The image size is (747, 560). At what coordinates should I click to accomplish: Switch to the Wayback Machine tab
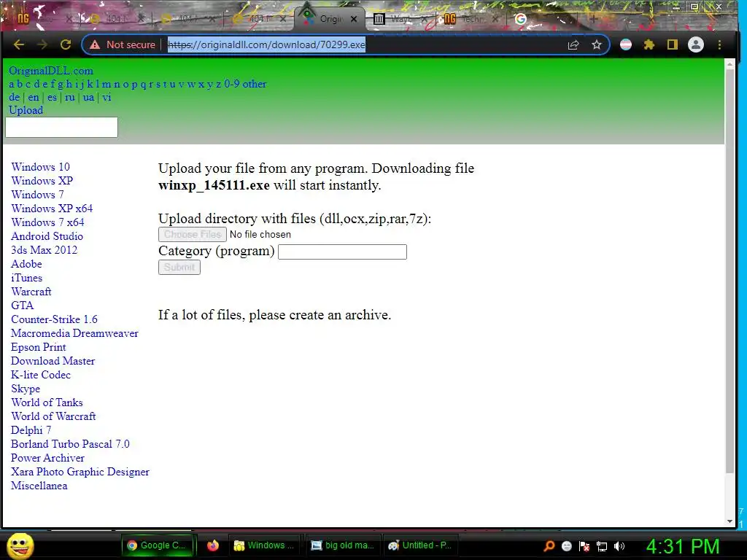398,19
